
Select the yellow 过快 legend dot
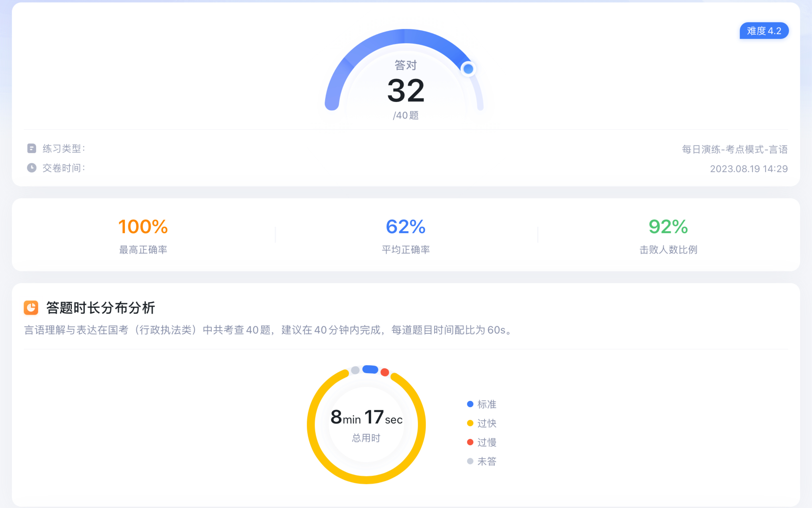[470, 423]
